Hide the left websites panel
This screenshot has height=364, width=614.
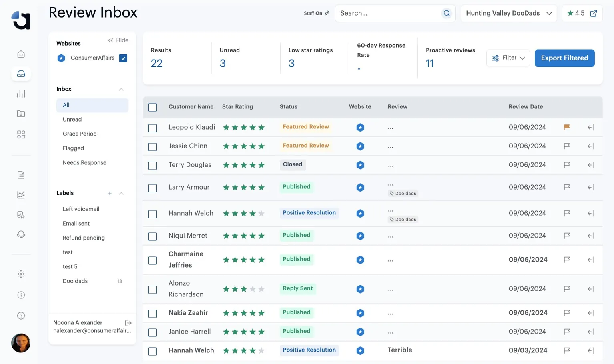click(118, 40)
